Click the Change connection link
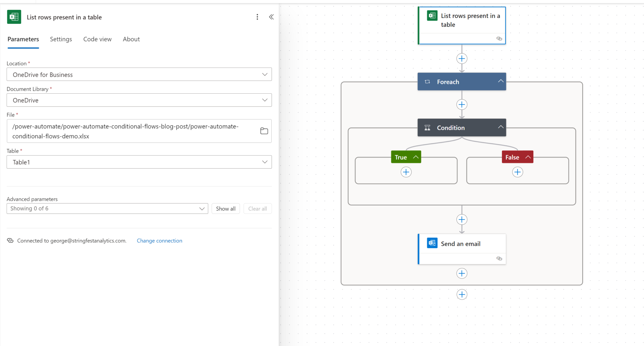The height and width of the screenshot is (346, 644). (159, 241)
